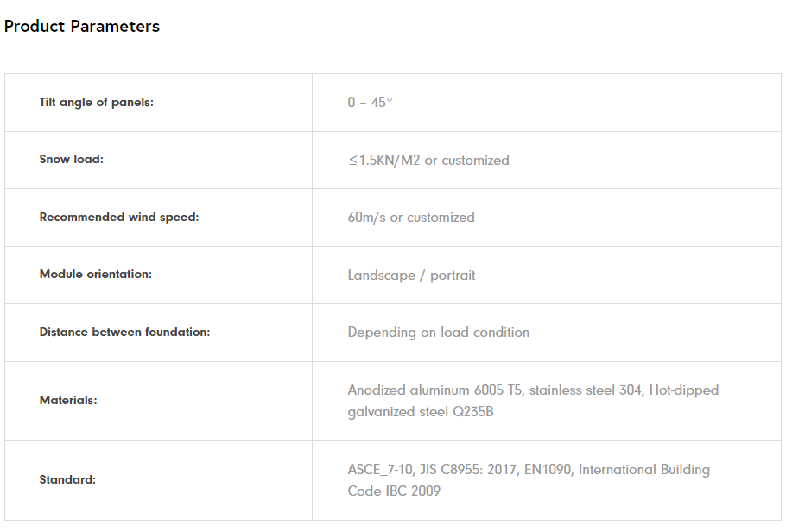Select the "Module orientation" label
Screen dimensions: 786x532
pos(95,275)
